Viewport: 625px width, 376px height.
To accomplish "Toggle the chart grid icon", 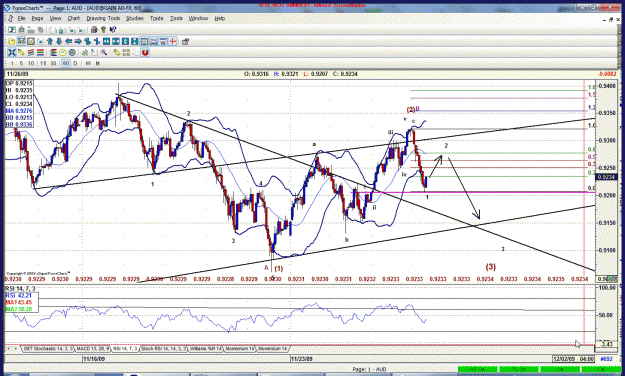I will 144,41.
